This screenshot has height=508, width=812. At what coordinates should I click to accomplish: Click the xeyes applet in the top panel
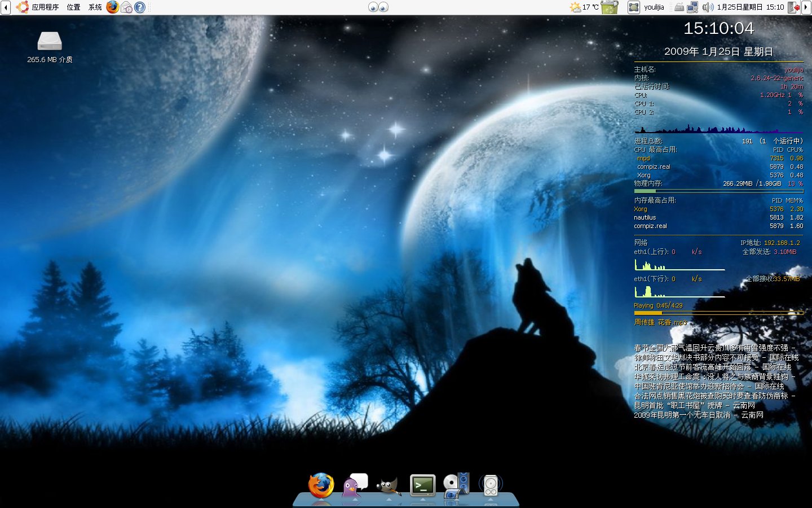[x=378, y=7]
